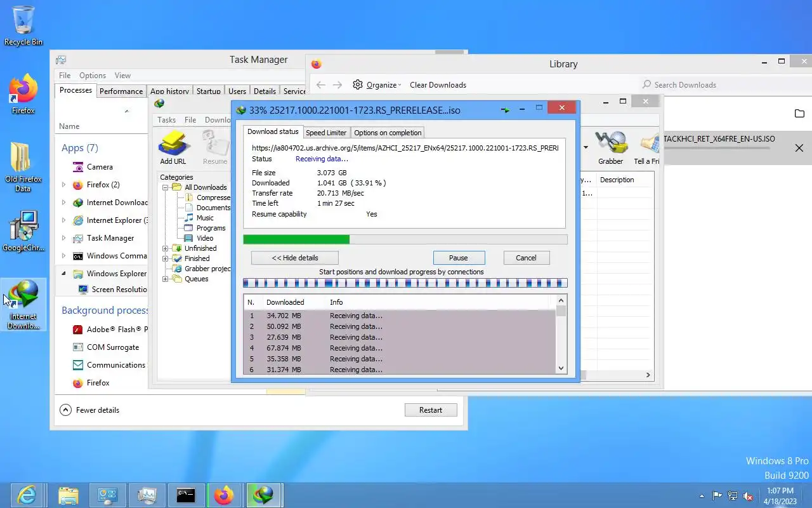Click Clear Downloads in Library
812x508 pixels.
pyautogui.click(x=438, y=84)
